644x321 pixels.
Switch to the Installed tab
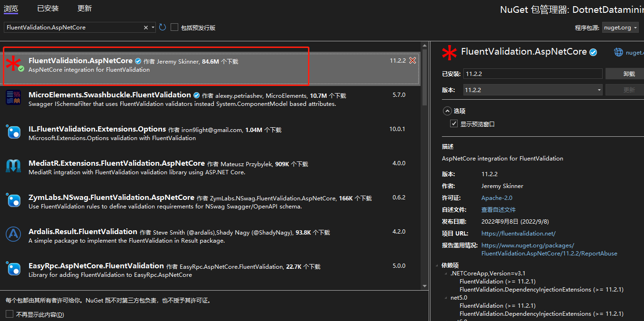click(48, 9)
